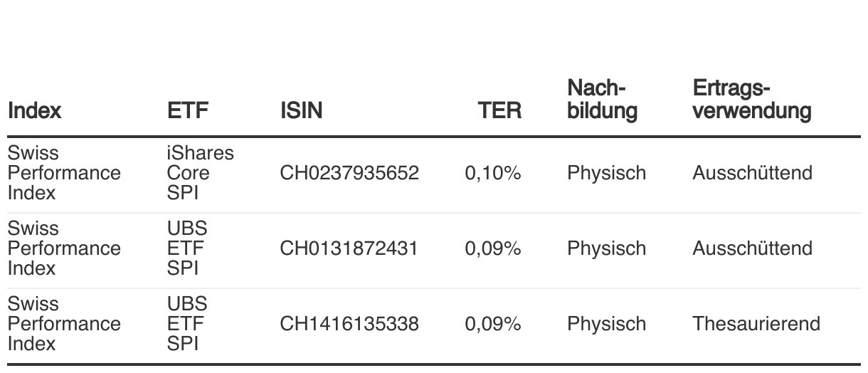Image resolution: width=868 pixels, height=373 pixels.
Task: Click the Thesaurierend cell
Action: click(756, 325)
